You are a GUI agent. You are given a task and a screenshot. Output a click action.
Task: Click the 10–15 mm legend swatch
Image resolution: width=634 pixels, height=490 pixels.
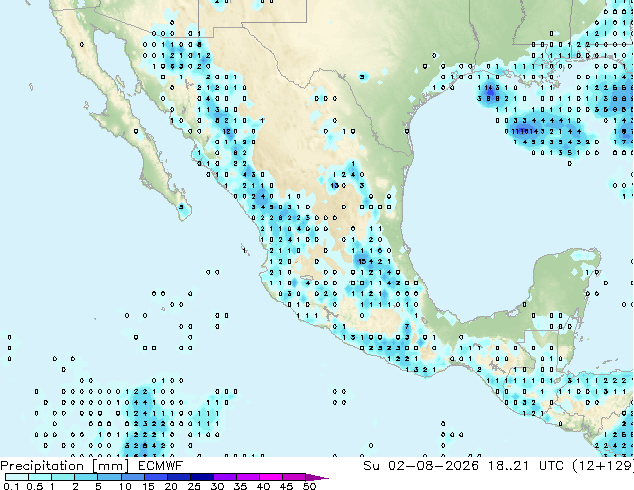click(132, 477)
